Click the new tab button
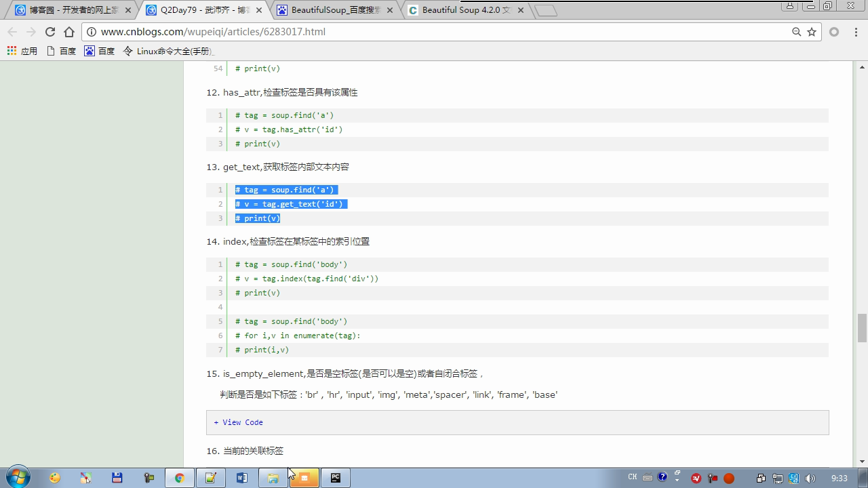The height and width of the screenshot is (488, 868). tap(545, 10)
